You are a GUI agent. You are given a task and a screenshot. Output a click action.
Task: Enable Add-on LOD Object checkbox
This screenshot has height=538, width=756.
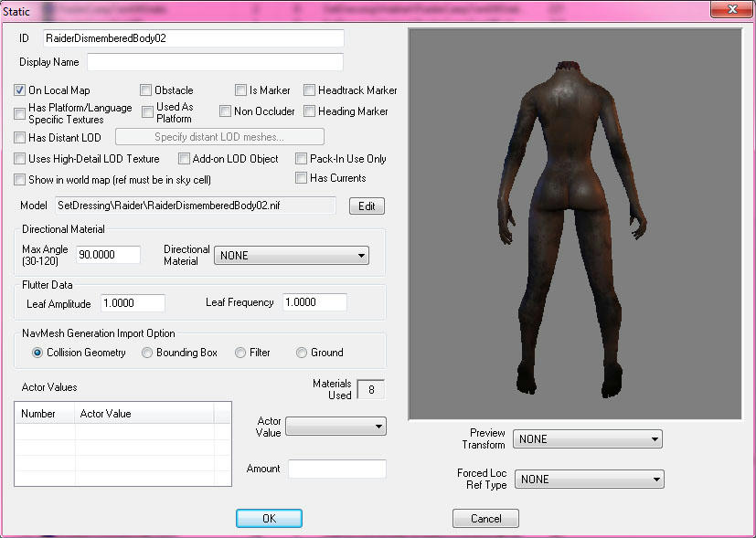tap(184, 158)
